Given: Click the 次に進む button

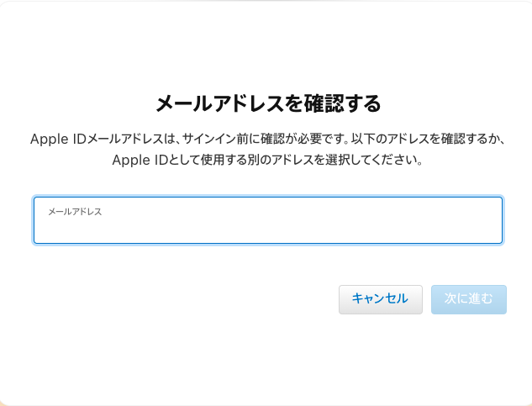Looking at the screenshot, I should [468, 299].
